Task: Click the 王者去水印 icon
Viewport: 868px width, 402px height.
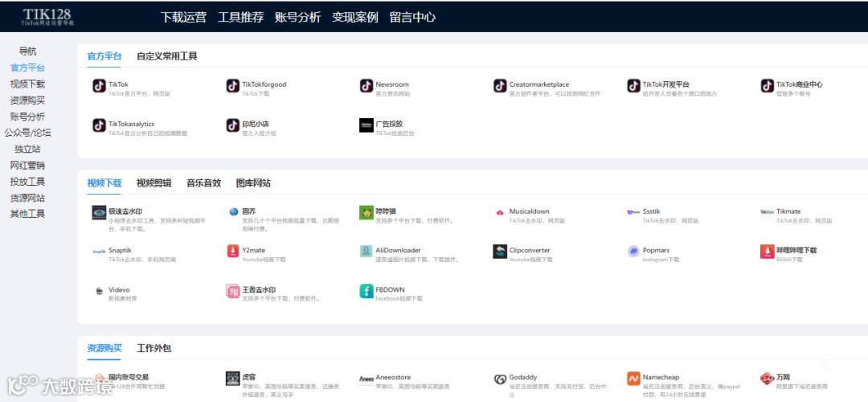Action: (x=232, y=291)
